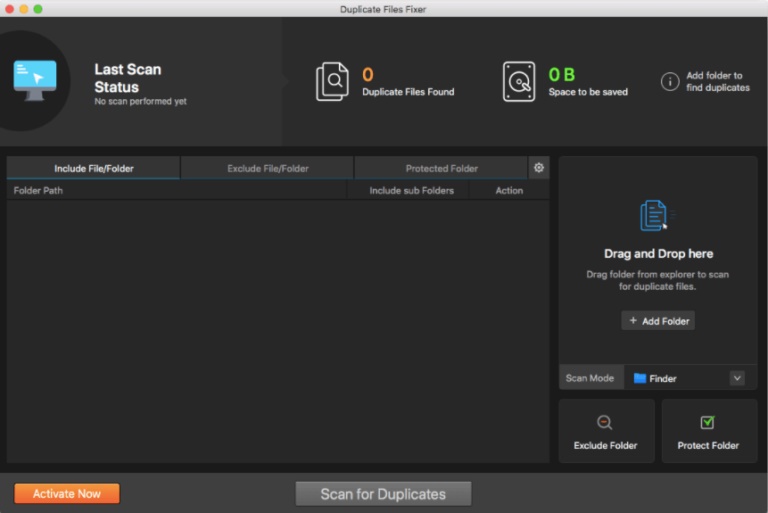
Task: Click the green Protect Folder checkmark icon
Action: coord(707,422)
